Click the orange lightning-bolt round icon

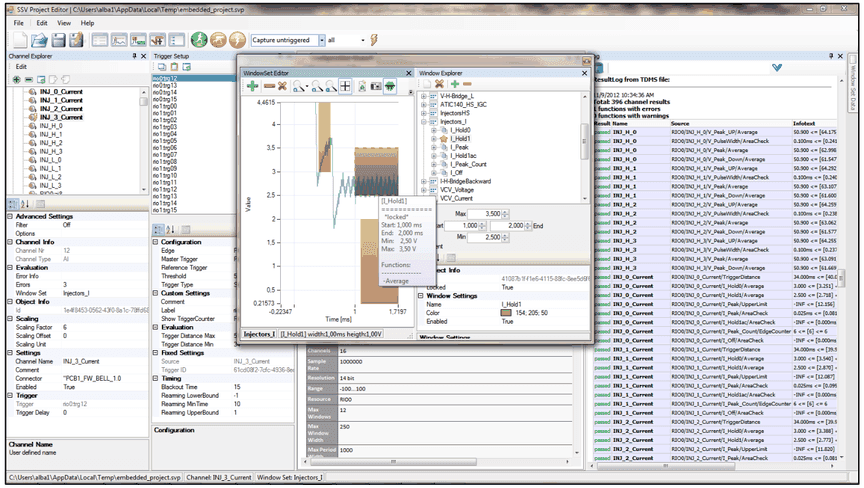click(237, 40)
